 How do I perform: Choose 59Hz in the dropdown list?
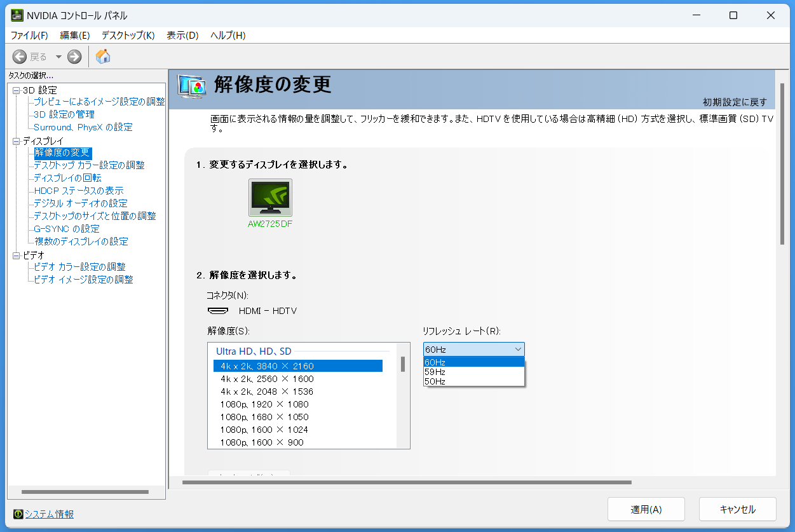474,372
